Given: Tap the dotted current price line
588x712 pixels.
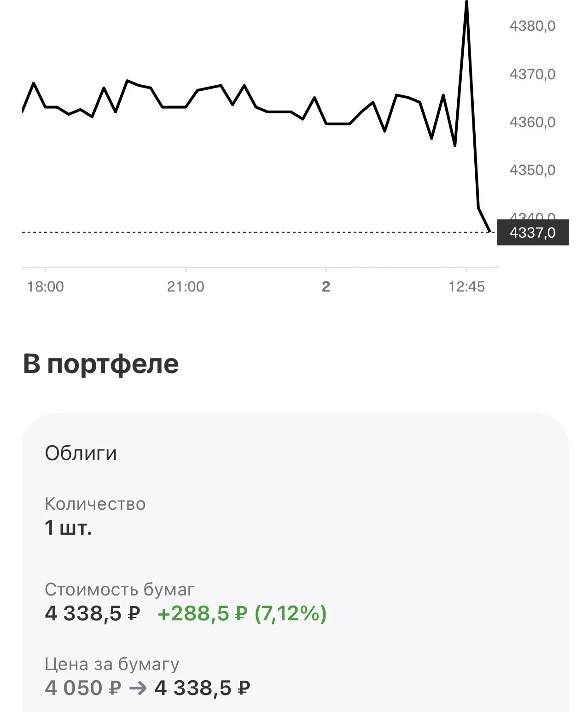Looking at the screenshot, I should [x=258, y=232].
